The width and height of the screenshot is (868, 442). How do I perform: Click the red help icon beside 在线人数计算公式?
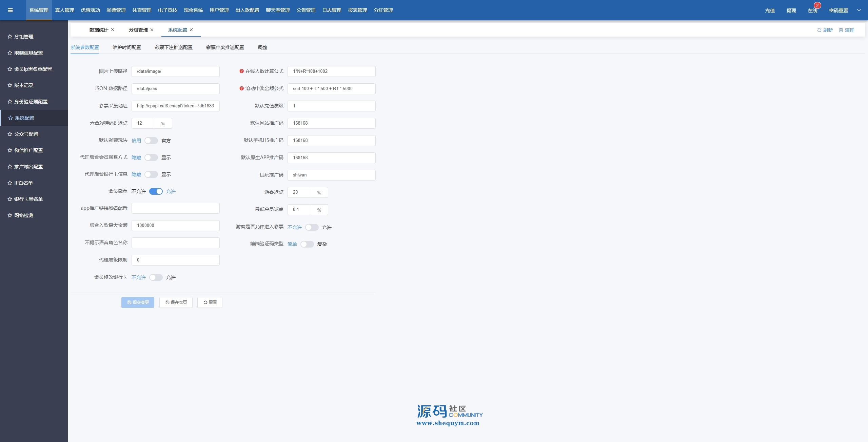tap(241, 71)
